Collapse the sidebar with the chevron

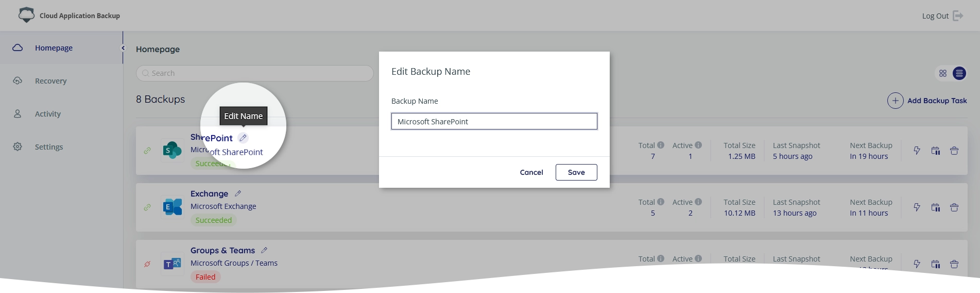pos(123,48)
